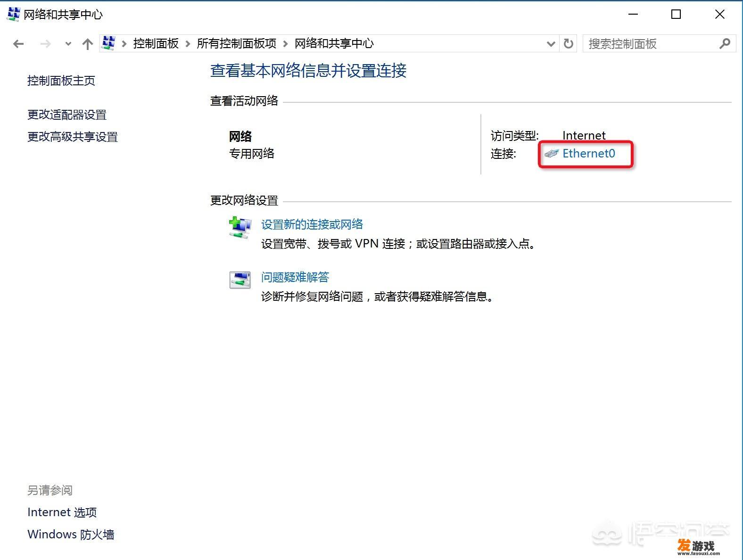This screenshot has width=743, height=560.
Task: Expand the arrow after 控制面板
Action: click(188, 44)
